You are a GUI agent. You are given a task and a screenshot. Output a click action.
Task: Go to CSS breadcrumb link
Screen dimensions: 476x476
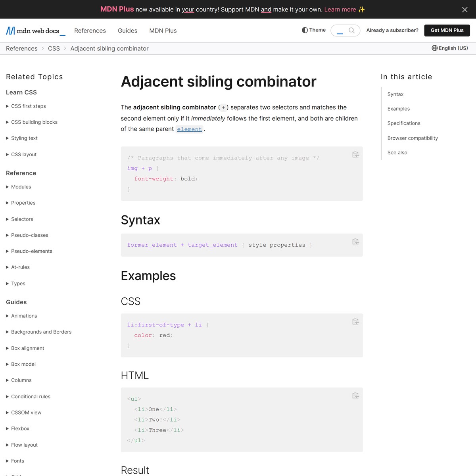coord(54,48)
